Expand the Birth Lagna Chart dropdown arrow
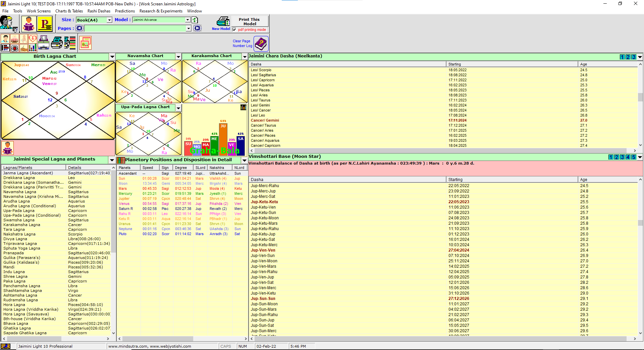 [112, 57]
